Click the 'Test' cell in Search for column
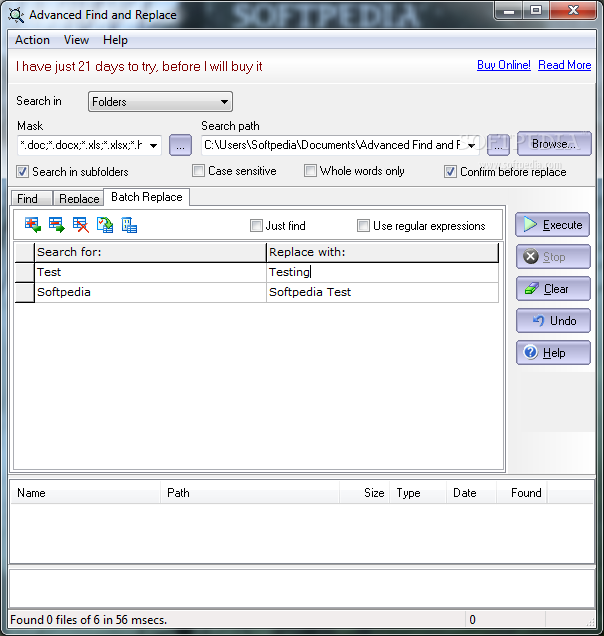 150,272
